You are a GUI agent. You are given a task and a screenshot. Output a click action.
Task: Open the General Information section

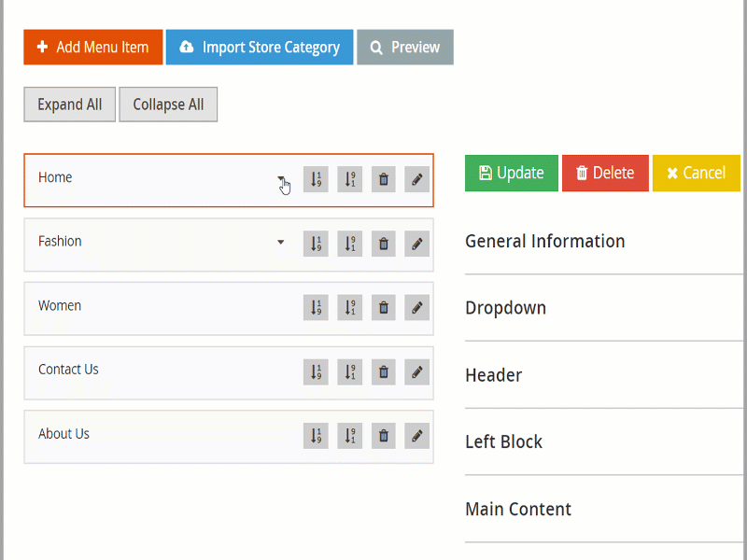[545, 241]
